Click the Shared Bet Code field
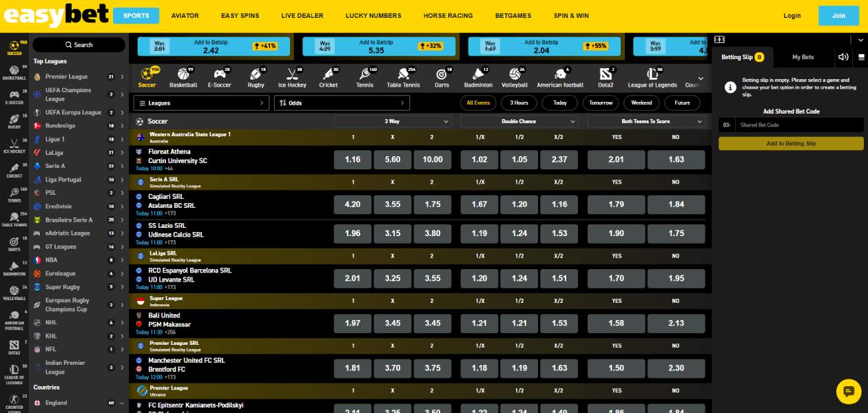This screenshot has height=413, width=868. [799, 125]
